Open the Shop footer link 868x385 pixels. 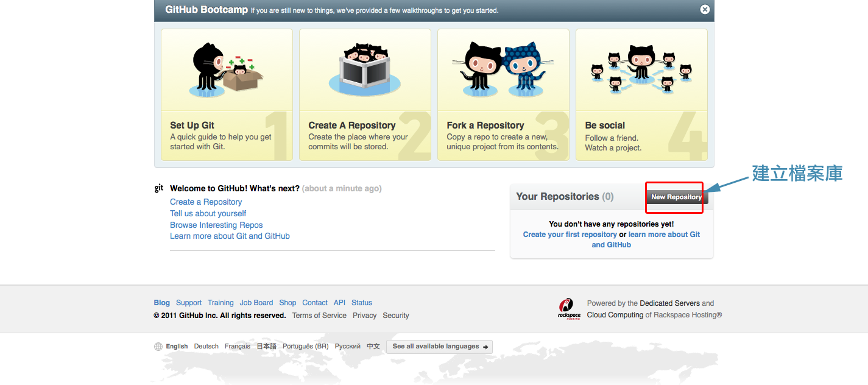[288, 303]
